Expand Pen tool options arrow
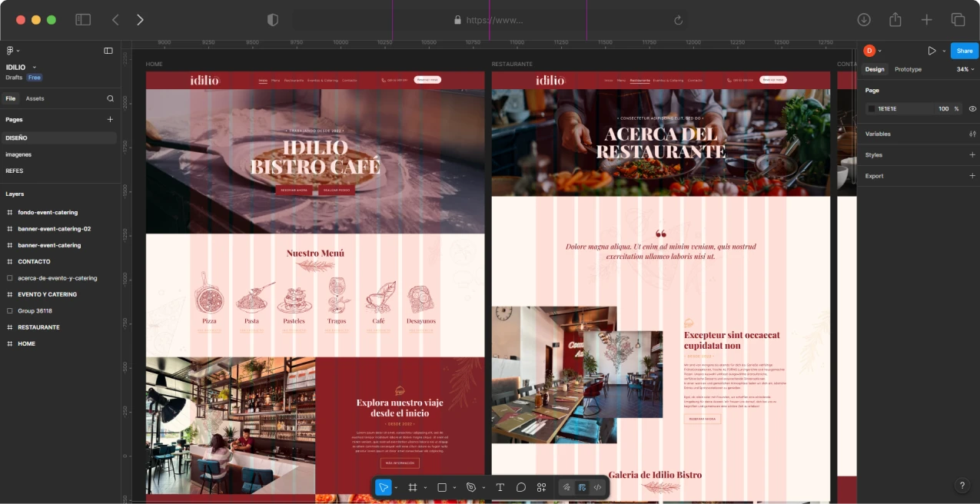Viewport: 980px width, 504px height. pyautogui.click(x=483, y=487)
